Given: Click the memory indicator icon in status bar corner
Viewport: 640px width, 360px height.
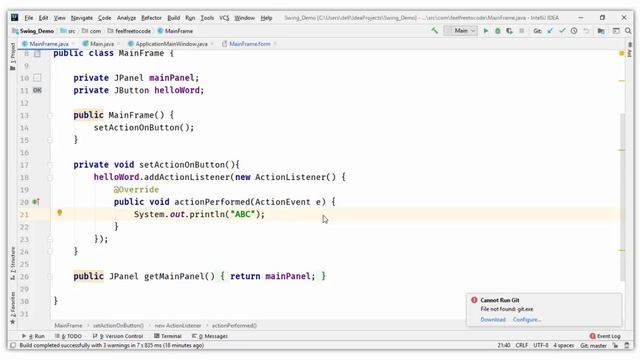Looking at the screenshot, I should pos(627,345).
